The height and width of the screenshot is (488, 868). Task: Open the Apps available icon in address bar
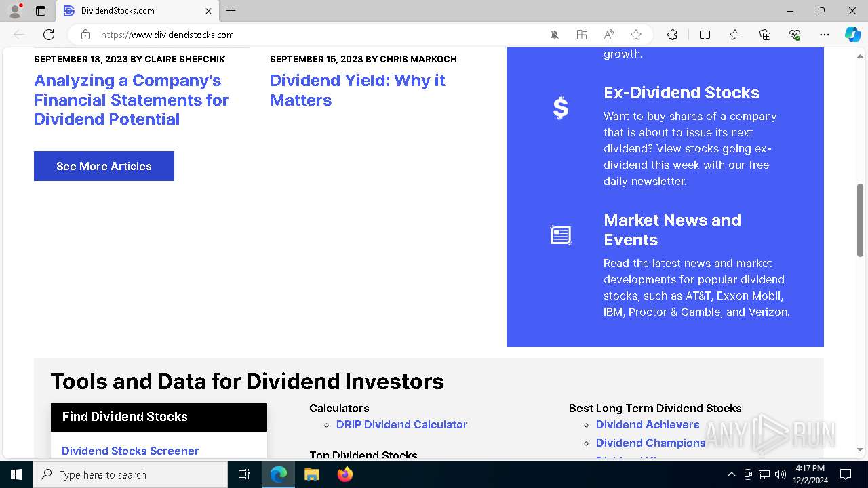[x=582, y=35]
